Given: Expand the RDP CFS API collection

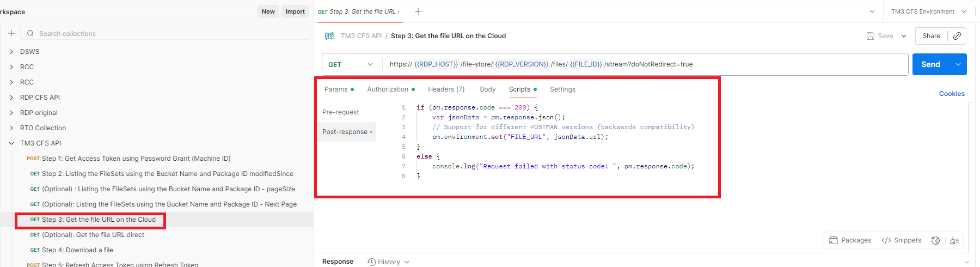Looking at the screenshot, I should (11, 98).
